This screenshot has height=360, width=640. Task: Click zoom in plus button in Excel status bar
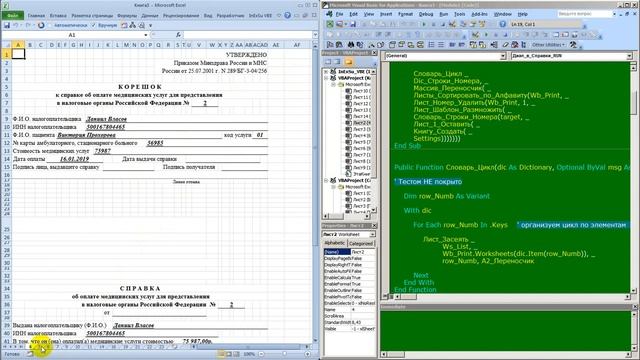coord(307,354)
